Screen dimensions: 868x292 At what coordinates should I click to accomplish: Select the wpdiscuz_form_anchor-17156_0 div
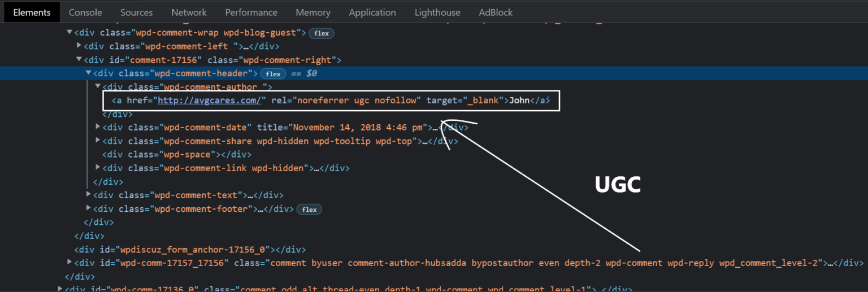(190, 249)
